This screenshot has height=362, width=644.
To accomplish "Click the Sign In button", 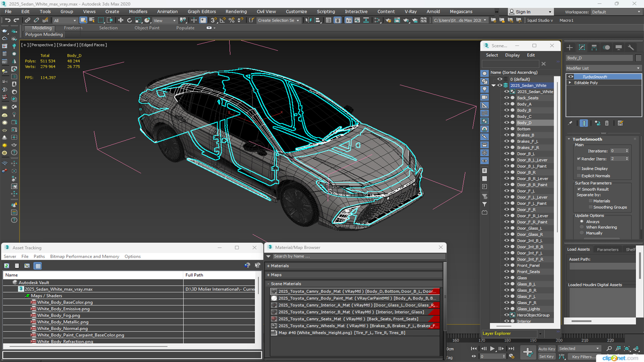I will pyautogui.click(x=530, y=12).
